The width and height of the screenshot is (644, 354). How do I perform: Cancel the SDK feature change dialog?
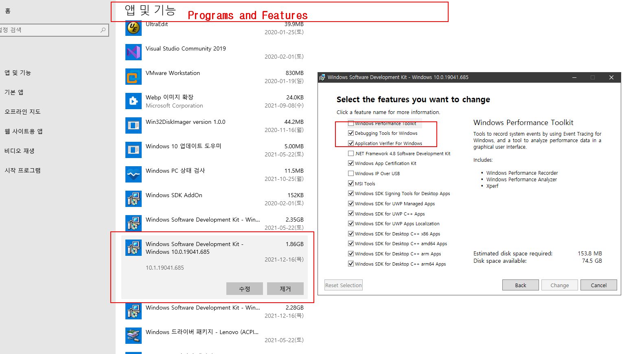click(x=599, y=285)
